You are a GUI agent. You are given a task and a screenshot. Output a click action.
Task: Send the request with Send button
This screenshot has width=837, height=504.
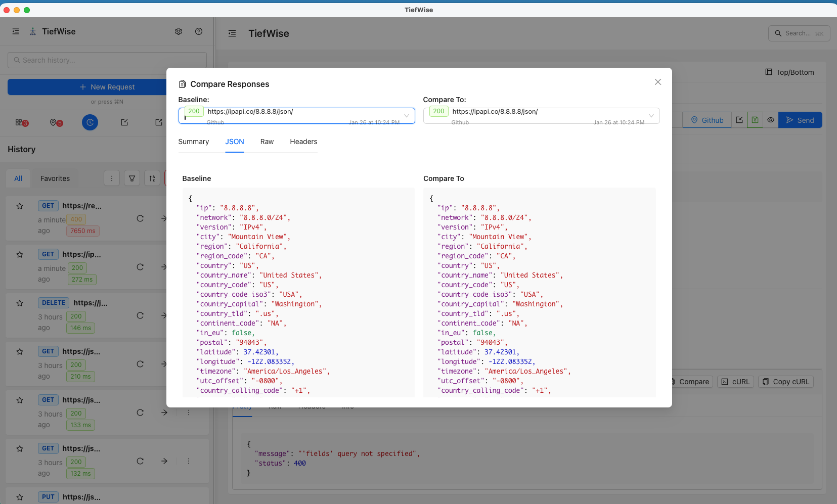click(x=800, y=120)
